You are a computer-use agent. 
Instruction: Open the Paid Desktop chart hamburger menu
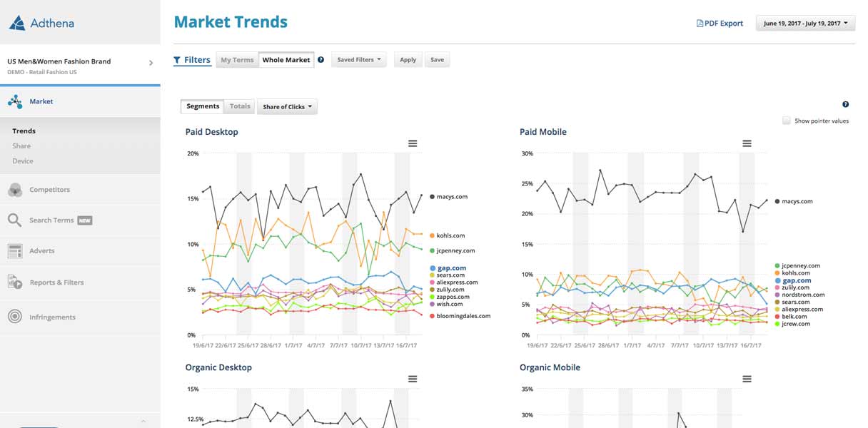(x=413, y=143)
